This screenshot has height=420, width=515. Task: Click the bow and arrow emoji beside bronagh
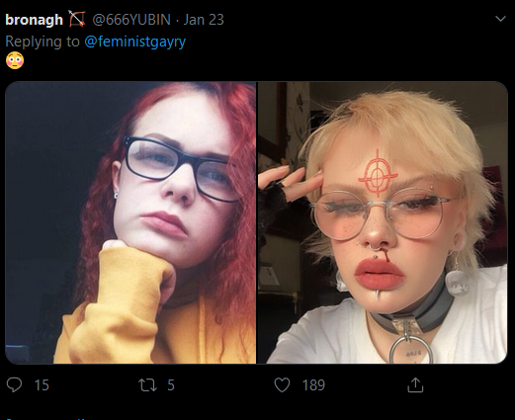coord(77,19)
